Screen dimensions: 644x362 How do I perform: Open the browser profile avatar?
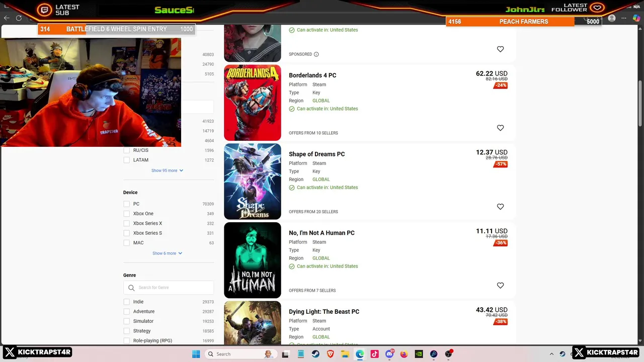pos(612,18)
